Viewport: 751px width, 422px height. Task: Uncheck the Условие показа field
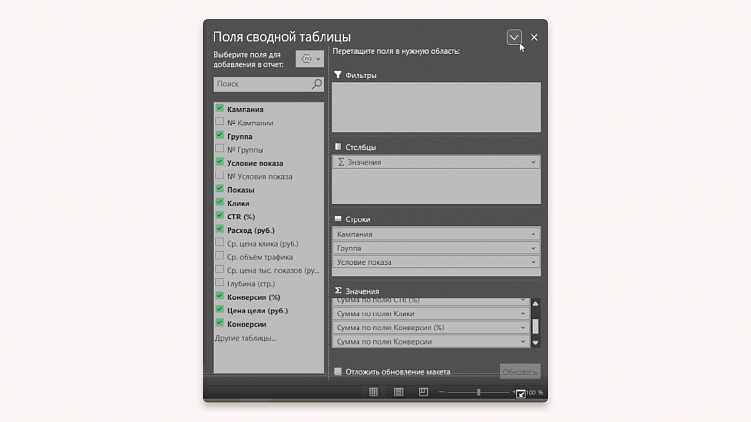click(219, 162)
